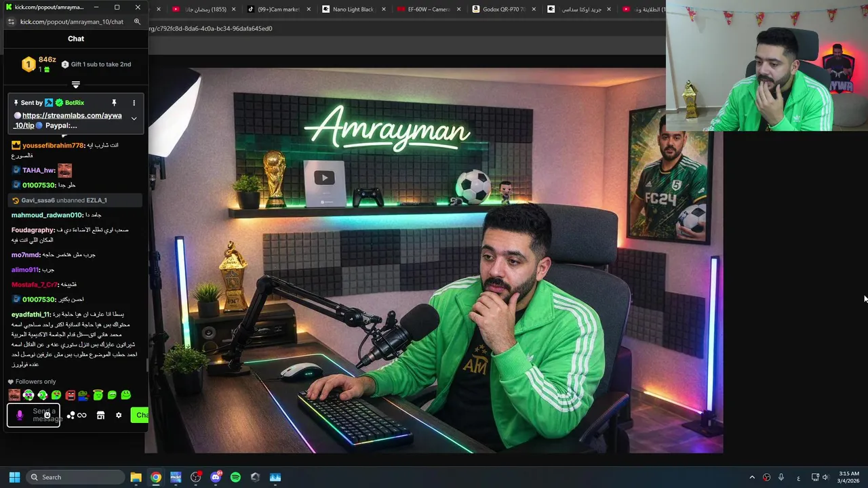Open File Explorer from taskbar

pyautogui.click(x=136, y=477)
